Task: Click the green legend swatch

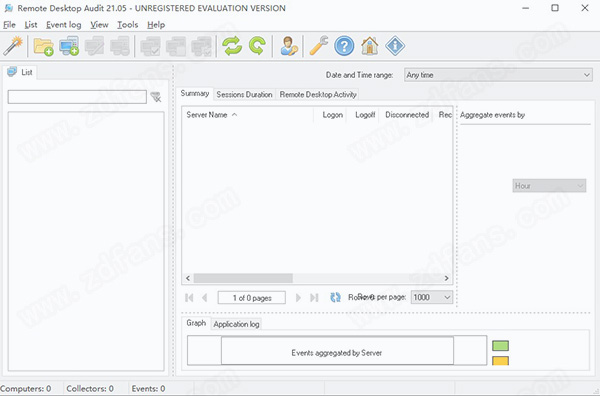Action: [501, 346]
